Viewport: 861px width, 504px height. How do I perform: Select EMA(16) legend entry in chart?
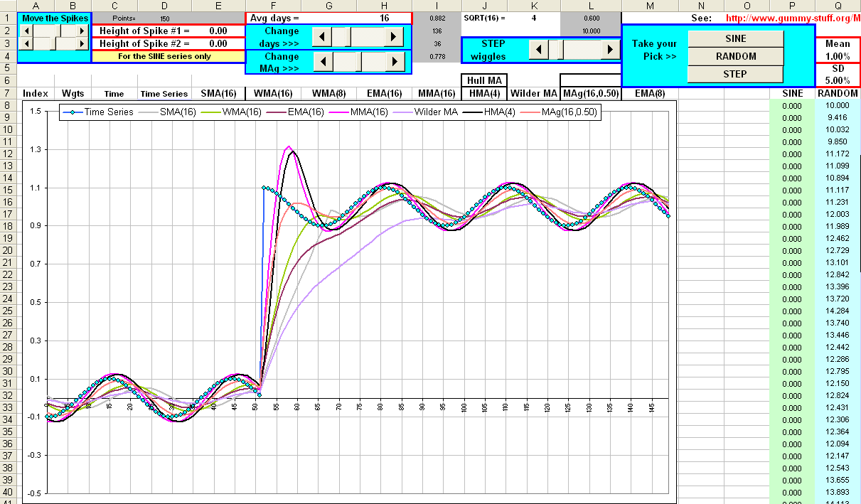pyautogui.click(x=294, y=112)
